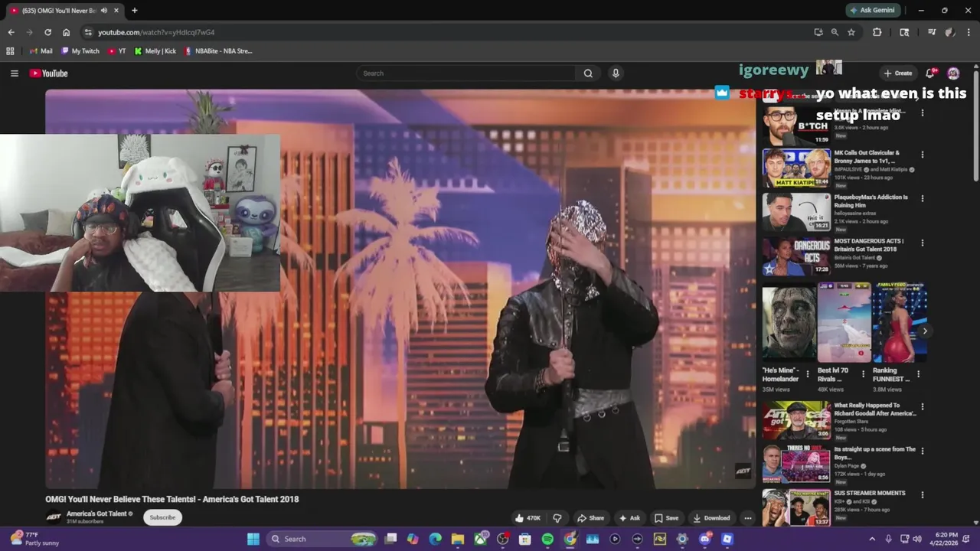This screenshot has width=980, height=551.
Task: Open the zoom magnifier in the address bar
Action: [x=835, y=32]
